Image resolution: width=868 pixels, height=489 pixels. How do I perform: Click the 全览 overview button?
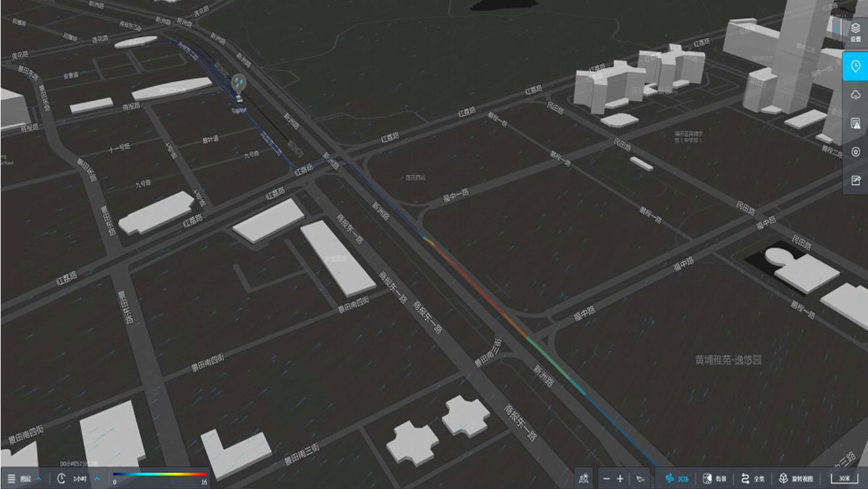(753, 478)
